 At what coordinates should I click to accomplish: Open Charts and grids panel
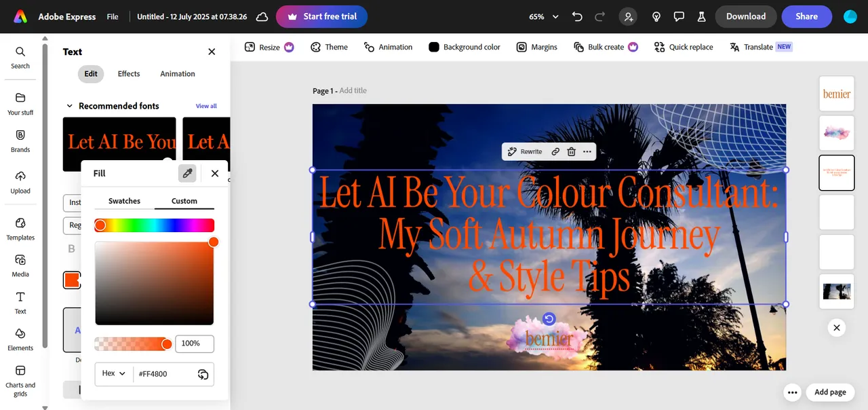[x=20, y=380]
